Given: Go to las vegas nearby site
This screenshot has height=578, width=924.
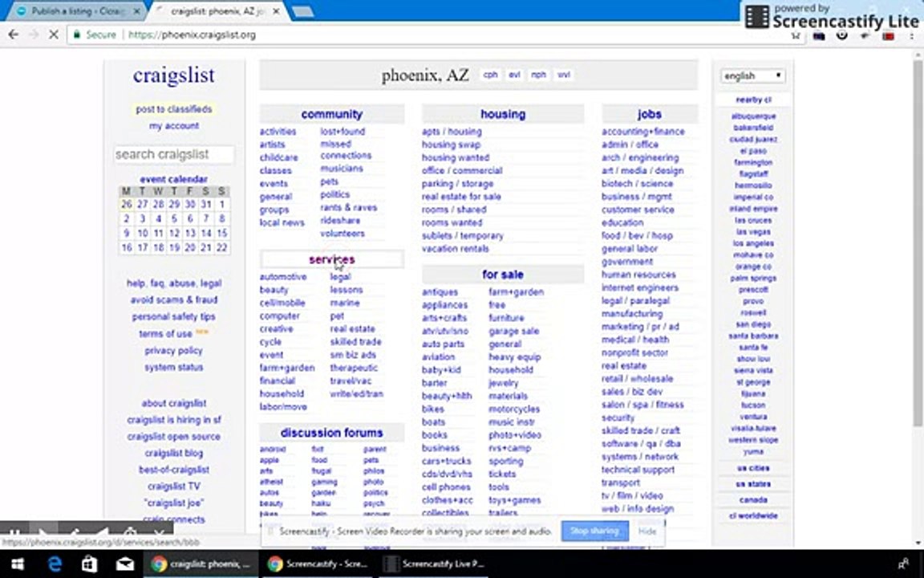Looking at the screenshot, I should pos(752,232).
